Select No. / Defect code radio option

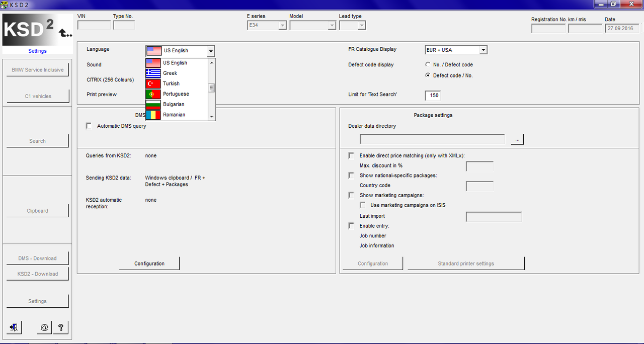(x=428, y=65)
